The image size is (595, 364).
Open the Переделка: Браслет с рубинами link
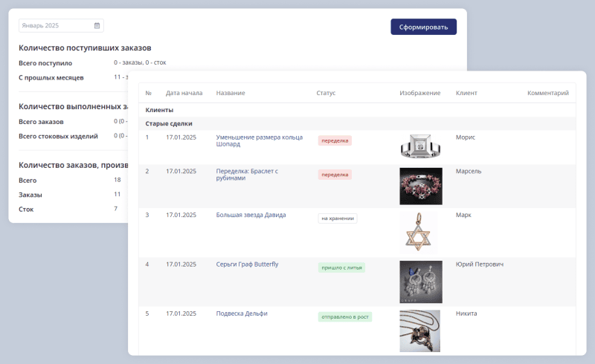[246, 175]
